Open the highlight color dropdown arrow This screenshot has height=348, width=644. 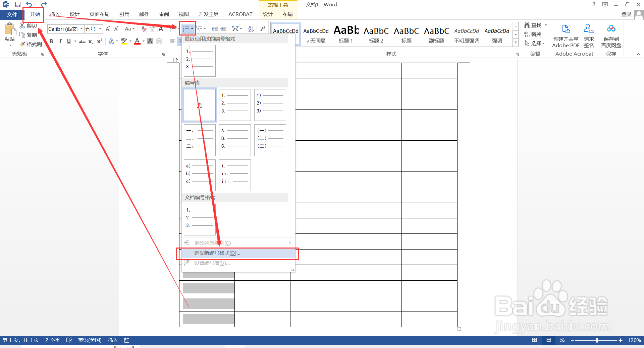click(130, 41)
